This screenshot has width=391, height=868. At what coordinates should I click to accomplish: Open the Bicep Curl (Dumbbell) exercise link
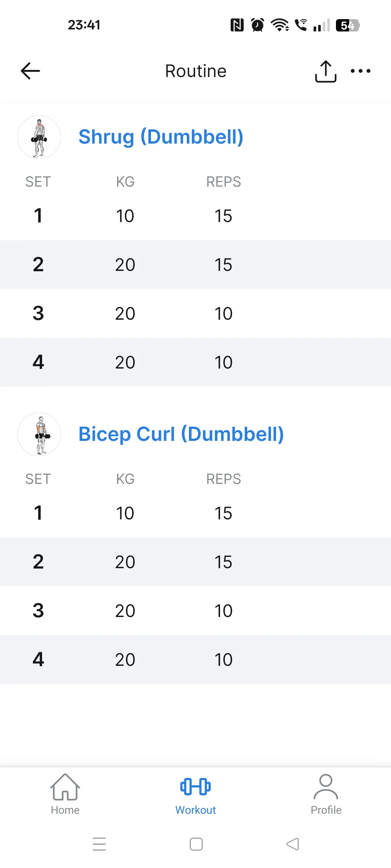point(181,434)
